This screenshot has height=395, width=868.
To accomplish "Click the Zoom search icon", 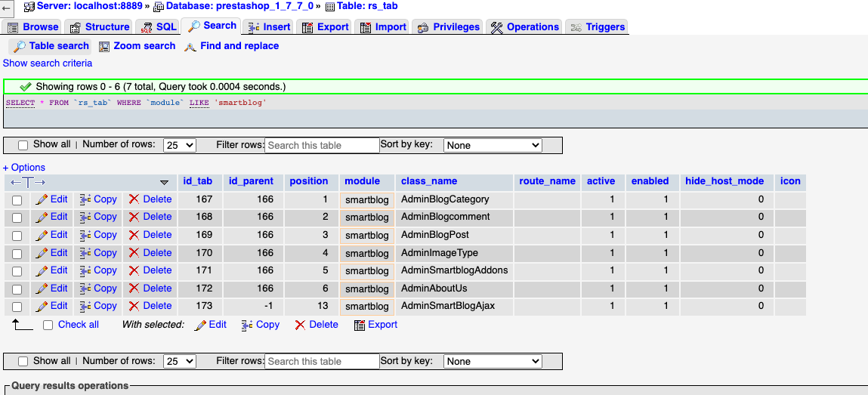I will click(104, 47).
